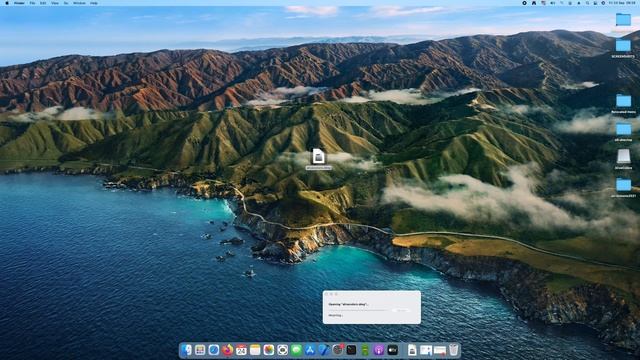Open the Go menu
Viewport: 640px width, 360px height.
pyautogui.click(x=66, y=3)
